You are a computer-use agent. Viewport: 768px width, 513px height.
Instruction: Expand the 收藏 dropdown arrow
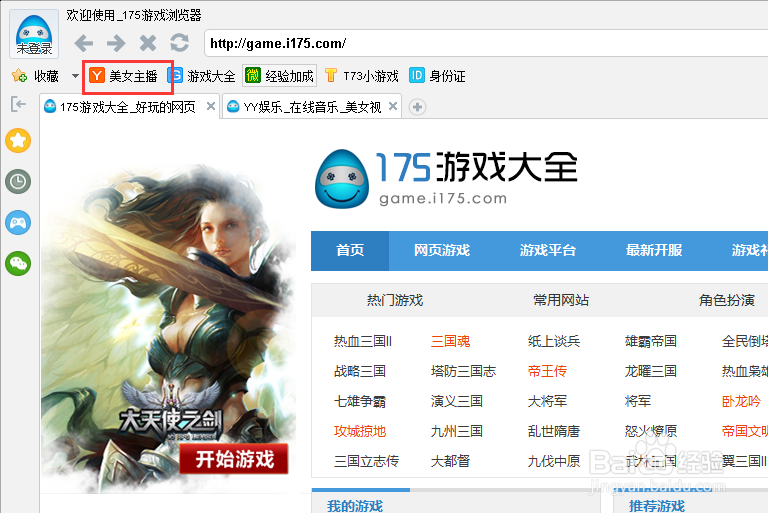coord(75,76)
